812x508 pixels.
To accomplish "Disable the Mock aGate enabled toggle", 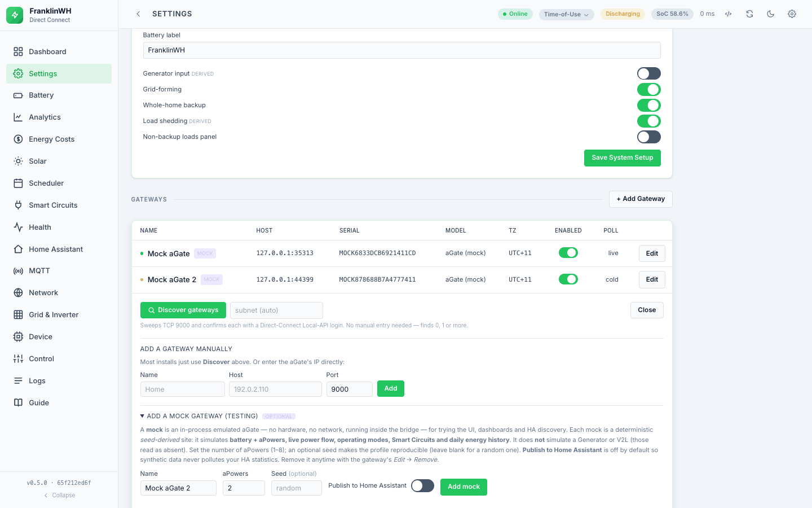I will (568, 253).
